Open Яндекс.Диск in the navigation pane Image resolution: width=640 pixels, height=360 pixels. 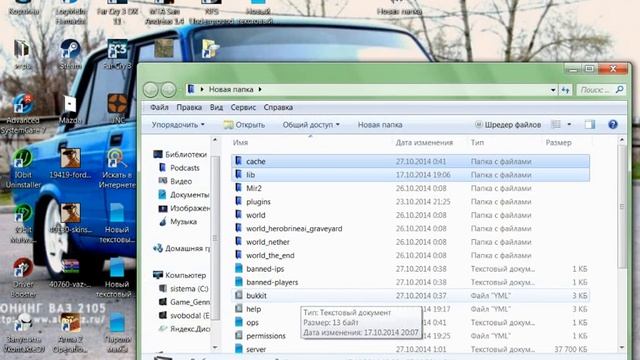[184, 329]
